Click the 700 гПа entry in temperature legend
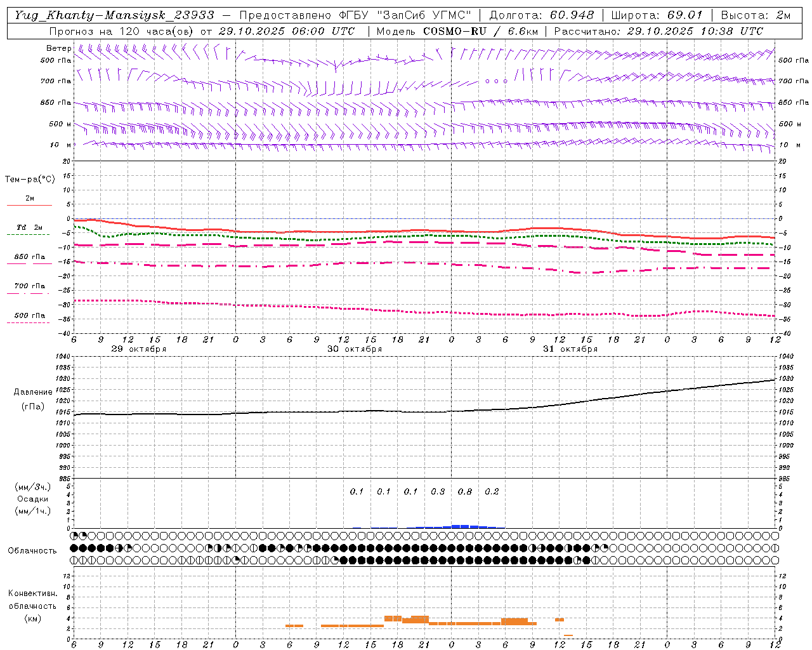This screenshot has width=812, height=650. pyautogui.click(x=29, y=286)
